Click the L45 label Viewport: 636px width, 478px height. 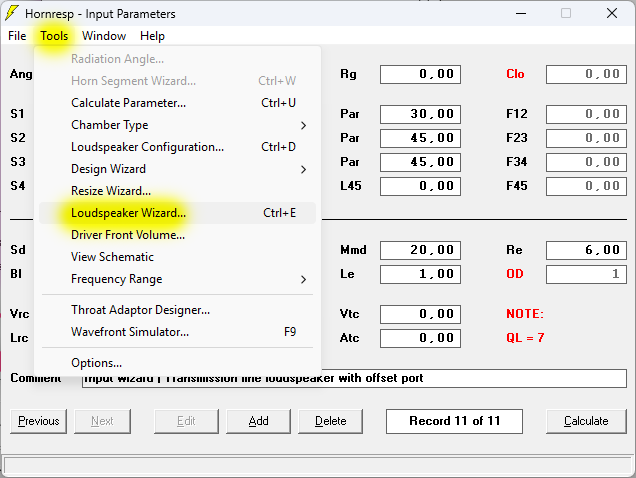(351, 186)
